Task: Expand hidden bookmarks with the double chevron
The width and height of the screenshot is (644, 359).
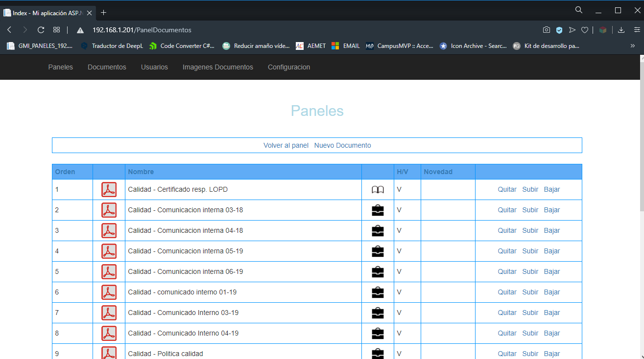Action: [x=633, y=46]
